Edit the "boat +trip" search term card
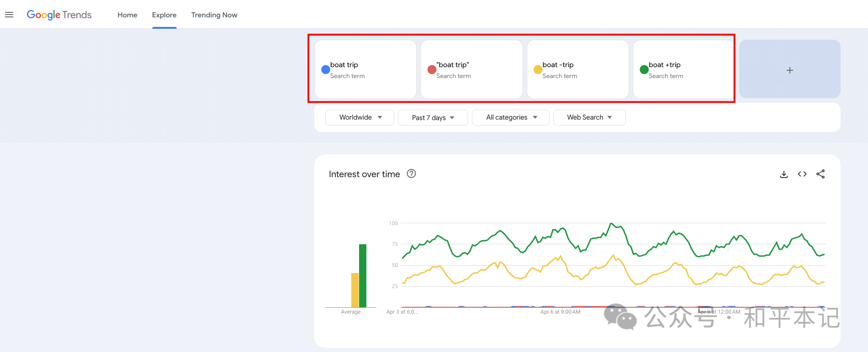Image resolution: width=868 pixels, height=352 pixels. (x=683, y=69)
